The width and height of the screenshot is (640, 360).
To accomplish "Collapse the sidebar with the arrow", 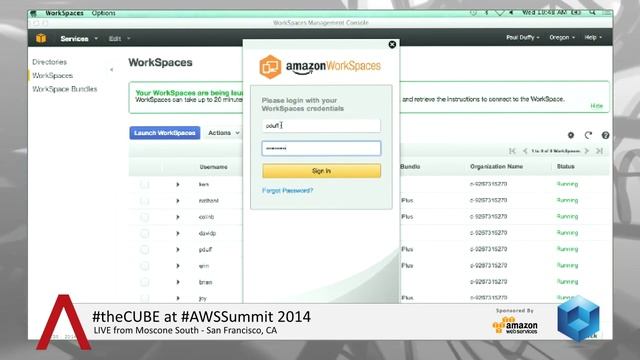I will (x=111, y=69).
